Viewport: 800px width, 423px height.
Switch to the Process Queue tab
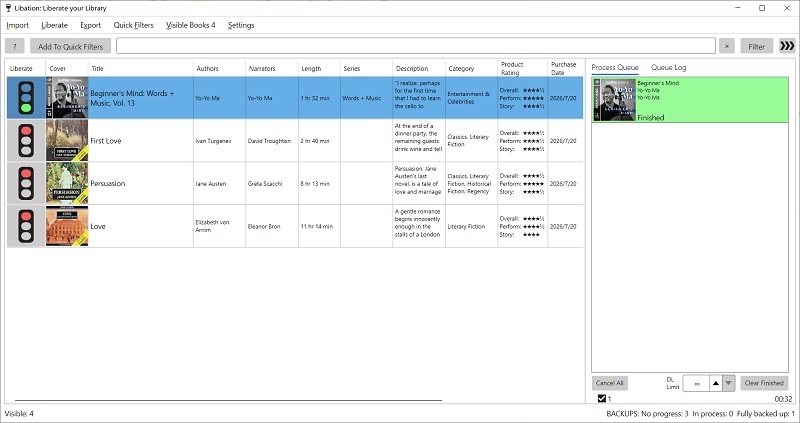(x=615, y=67)
